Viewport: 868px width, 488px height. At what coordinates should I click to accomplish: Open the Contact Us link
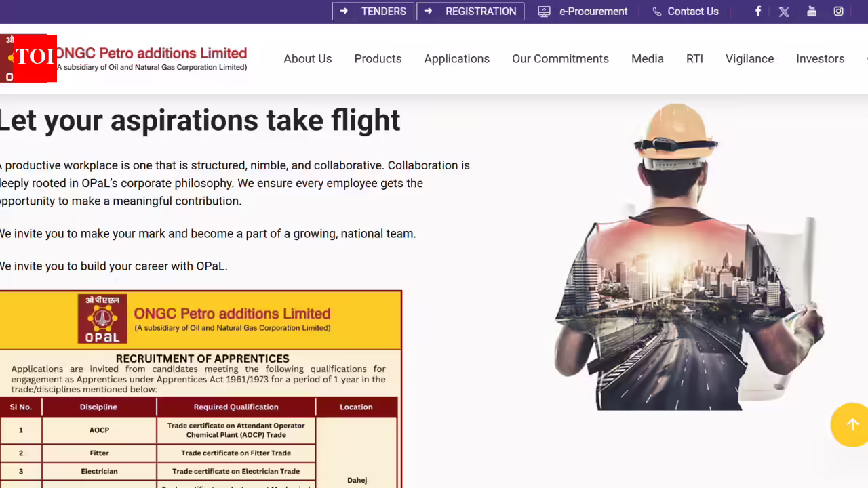click(x=692, y=12)
